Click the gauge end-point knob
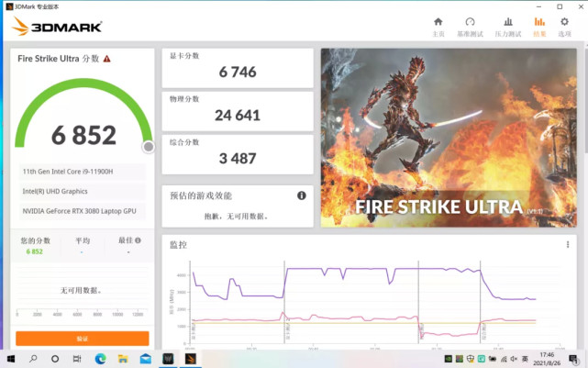The image size is (588, 368). (x=149, y=147)
